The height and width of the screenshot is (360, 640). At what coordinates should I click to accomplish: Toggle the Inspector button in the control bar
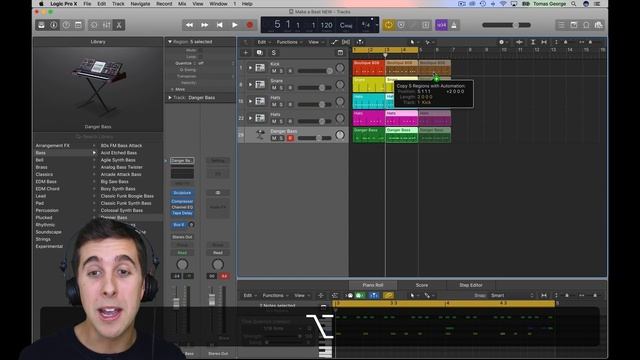coord(53,25)
